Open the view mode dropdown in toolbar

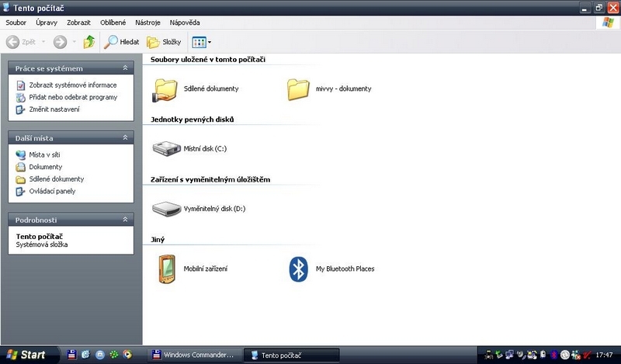pyautogui.click(x=201, y=42)
